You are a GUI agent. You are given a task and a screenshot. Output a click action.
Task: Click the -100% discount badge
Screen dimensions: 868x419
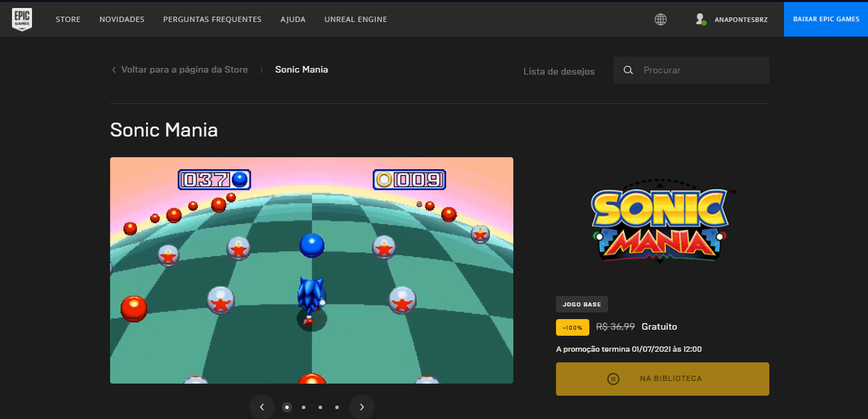click(573, 327)
